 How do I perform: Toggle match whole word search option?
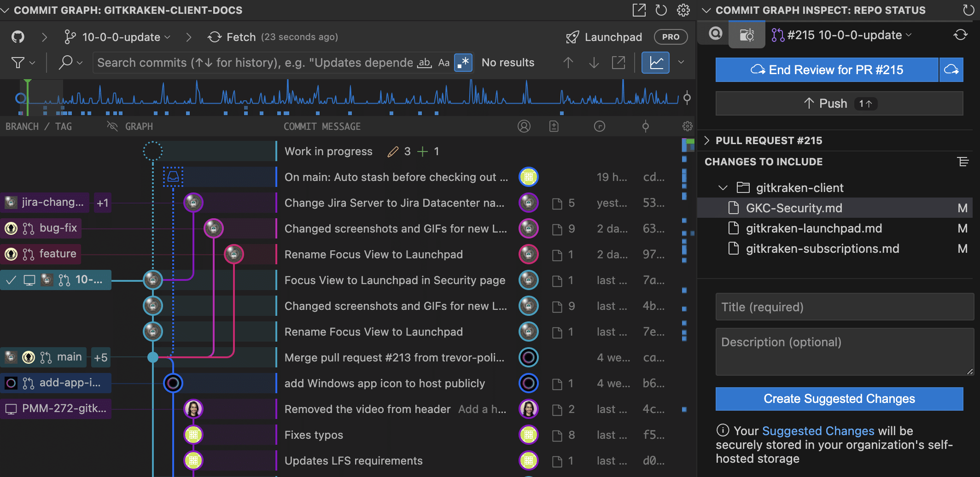pos(425,63)
